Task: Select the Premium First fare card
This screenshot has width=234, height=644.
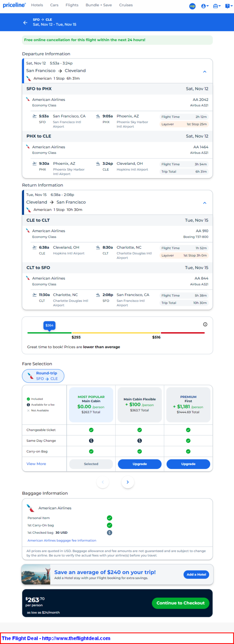Action: [188, 405]
